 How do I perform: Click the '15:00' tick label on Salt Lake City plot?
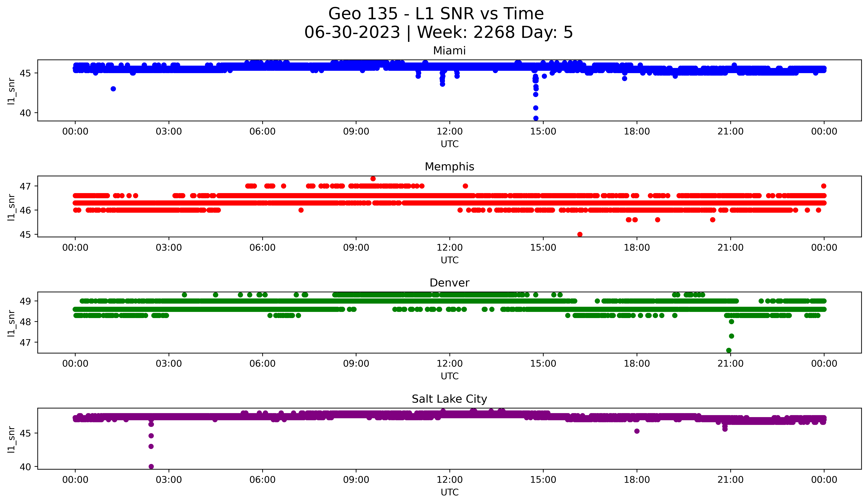(x=543, y=480)
